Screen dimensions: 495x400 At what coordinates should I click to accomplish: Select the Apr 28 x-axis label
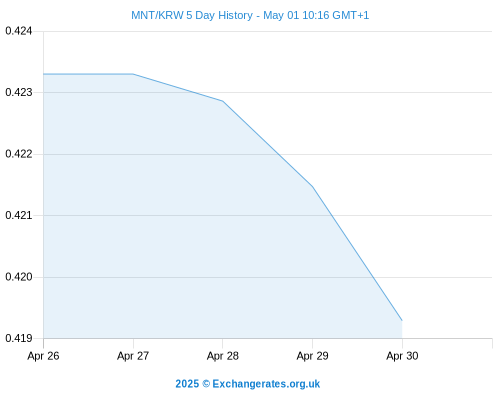click(x=223, y=356)
